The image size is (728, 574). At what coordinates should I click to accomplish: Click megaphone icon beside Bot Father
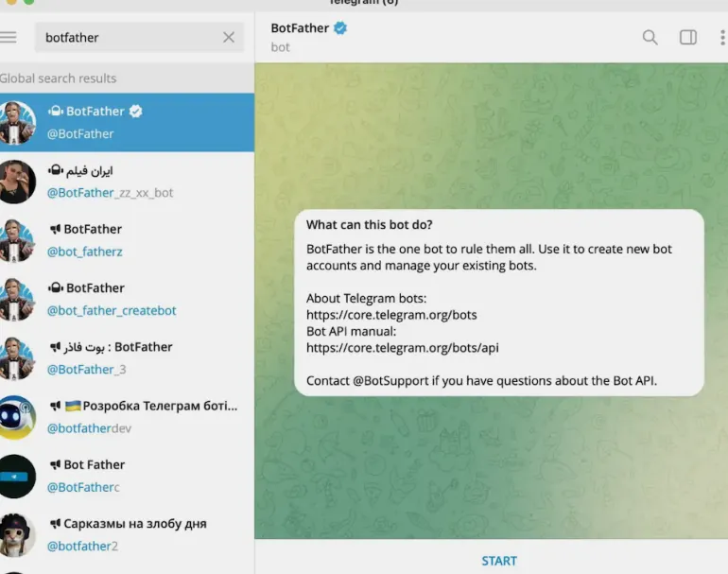(x=55, y=464)
